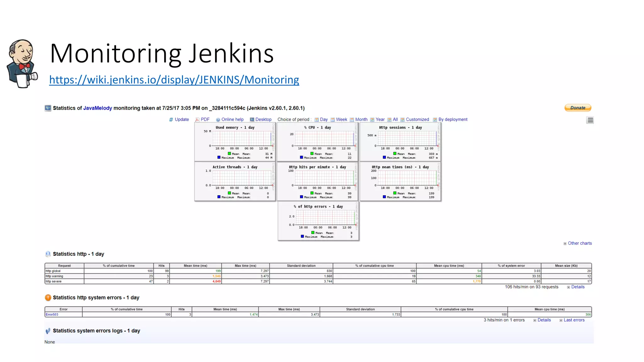Click '106 hits/min on 93 requests' text

[x=532, y=287]
